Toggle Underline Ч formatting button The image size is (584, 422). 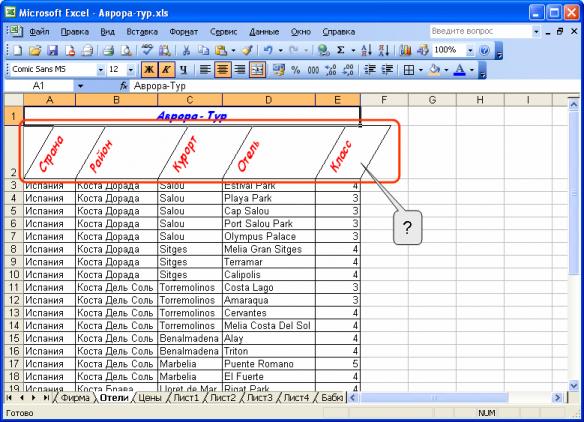(x=183, y=70)
